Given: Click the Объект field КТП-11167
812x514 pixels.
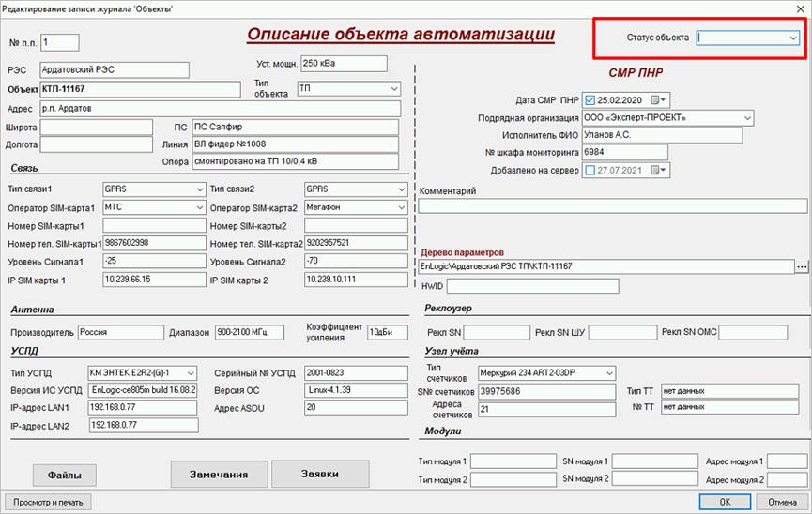Looking at the screenshot, I should coord(140,89).
